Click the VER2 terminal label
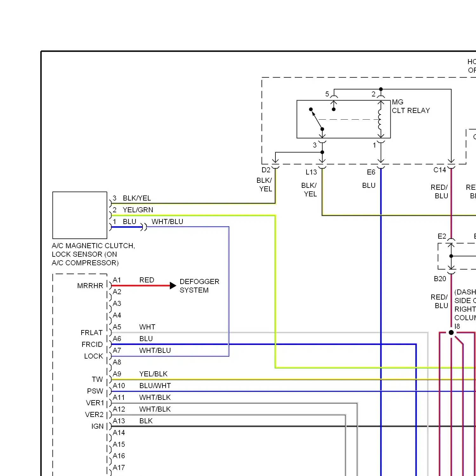476x476 pixels. click(x=94, y=414)
